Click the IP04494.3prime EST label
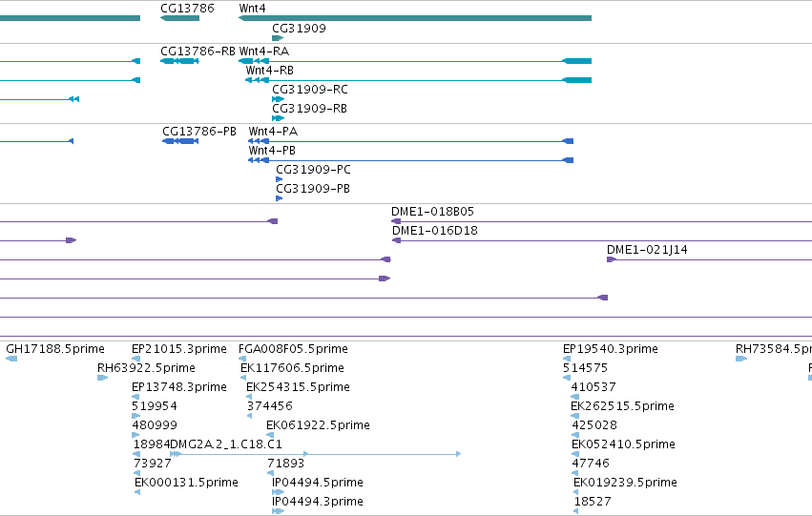This screenshot has height=516, width=812. point(318,503)
